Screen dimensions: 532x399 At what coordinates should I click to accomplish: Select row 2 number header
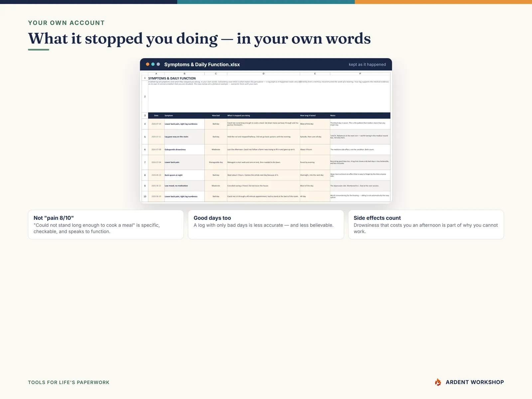(x=145, y=96)
